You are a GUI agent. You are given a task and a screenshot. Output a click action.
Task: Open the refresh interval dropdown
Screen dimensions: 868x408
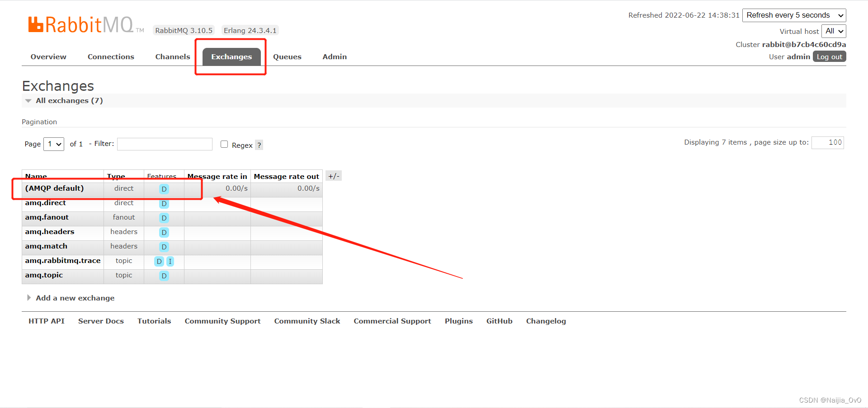coord(794,15)
